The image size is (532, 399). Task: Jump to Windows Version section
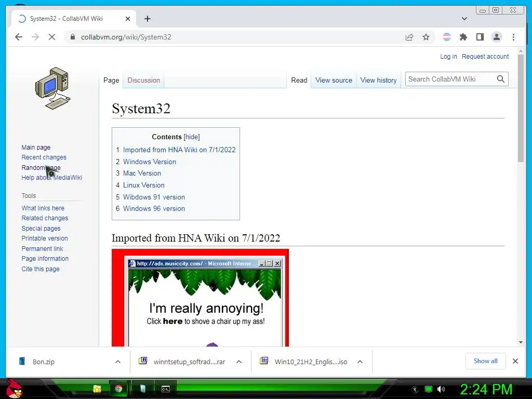(x=149, y=162)
